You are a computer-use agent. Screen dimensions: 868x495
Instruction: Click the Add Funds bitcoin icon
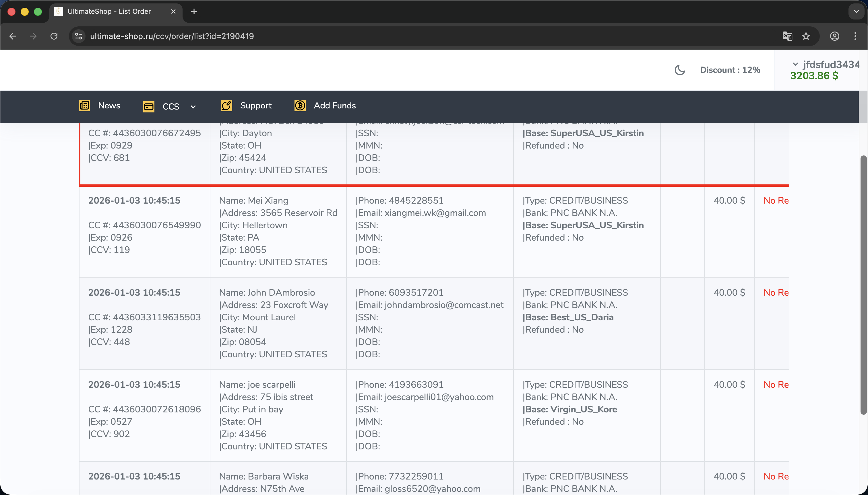click(300, 106)
